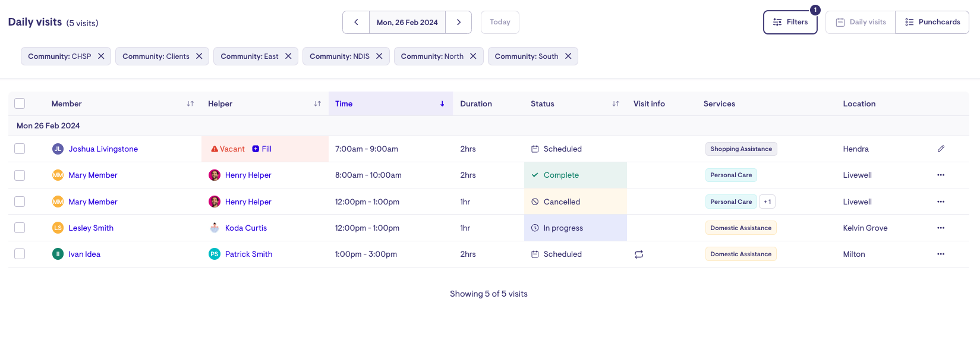
Task: Check the Ivan Idea visit row checkbox
Action: [20, 254]
